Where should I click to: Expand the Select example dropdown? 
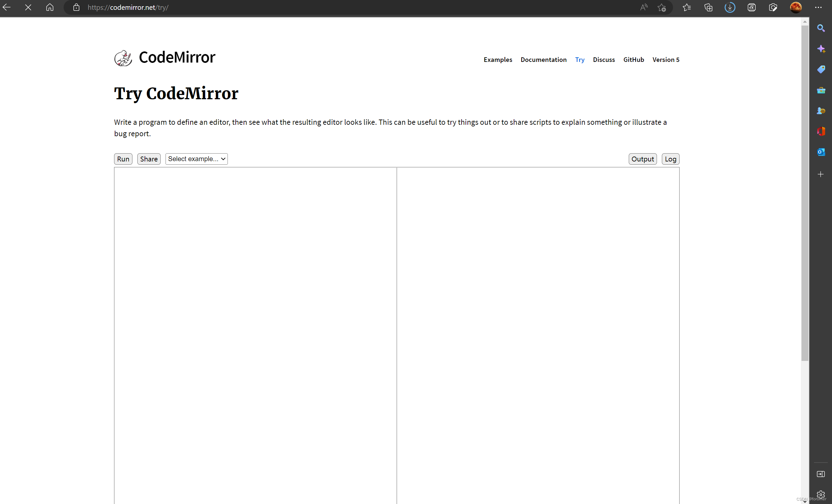(196, 159)
